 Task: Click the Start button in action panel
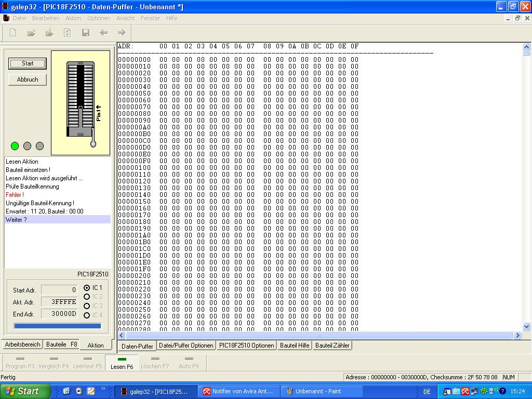point(28,63)
